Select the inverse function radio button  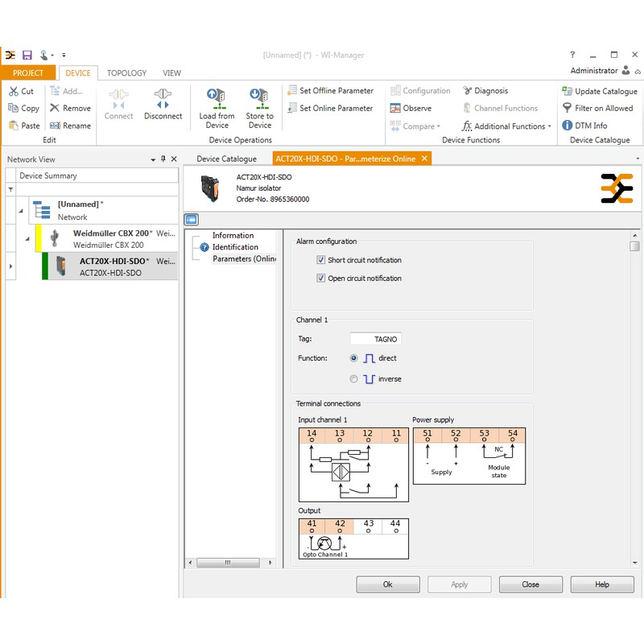pyautogui.click(x=353, y=378)
